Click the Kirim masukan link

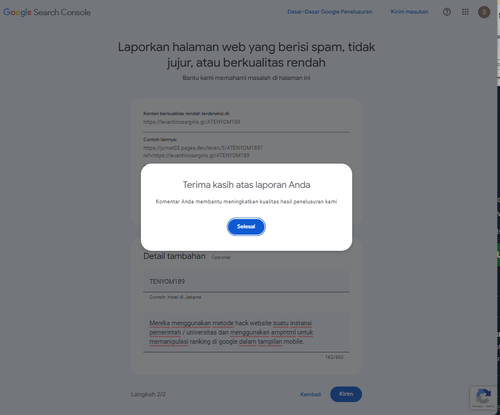409,12
